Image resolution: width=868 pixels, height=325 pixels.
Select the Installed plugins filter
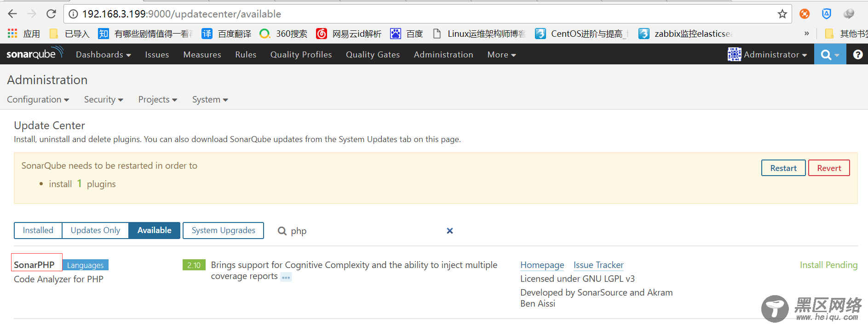(38, 230)
